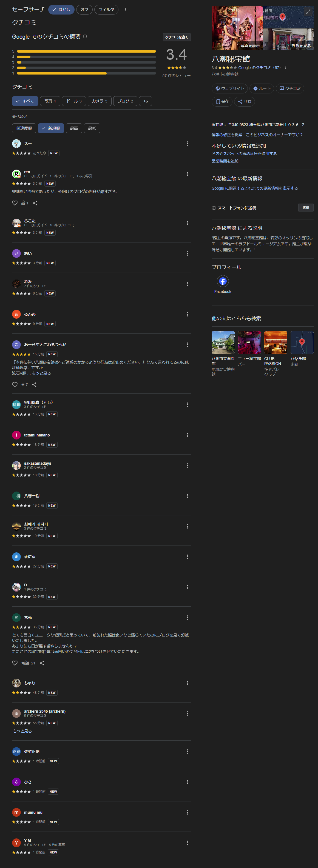Enable the ぼかし SafeSearch option
The image size is (318, 868).
(61, 10)
